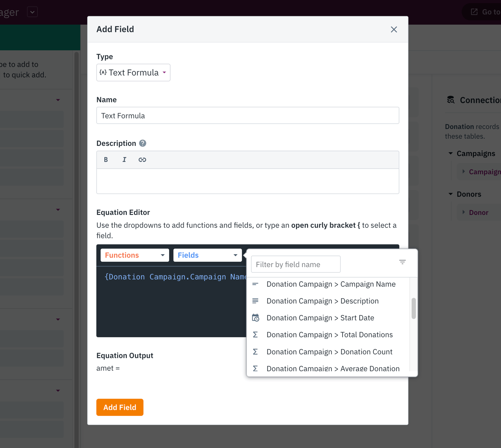Select Donation Campaign > Donation Count field

(329, 352)
